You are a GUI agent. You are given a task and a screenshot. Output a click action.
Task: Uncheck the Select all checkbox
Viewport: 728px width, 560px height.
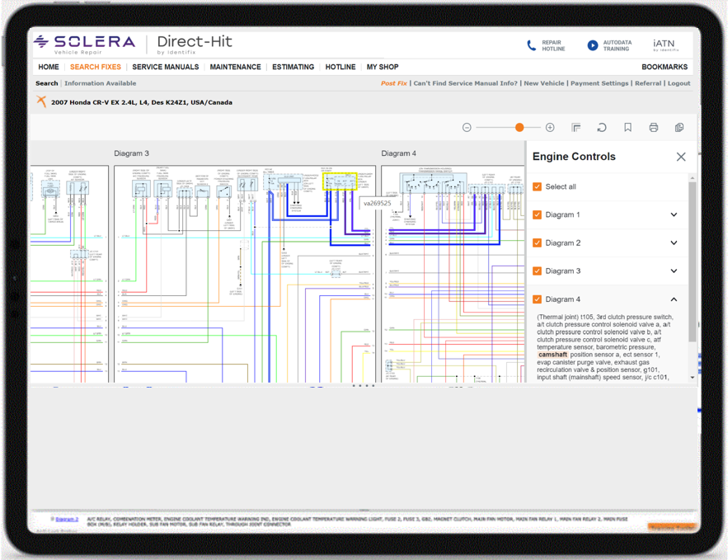pos(538,187)
